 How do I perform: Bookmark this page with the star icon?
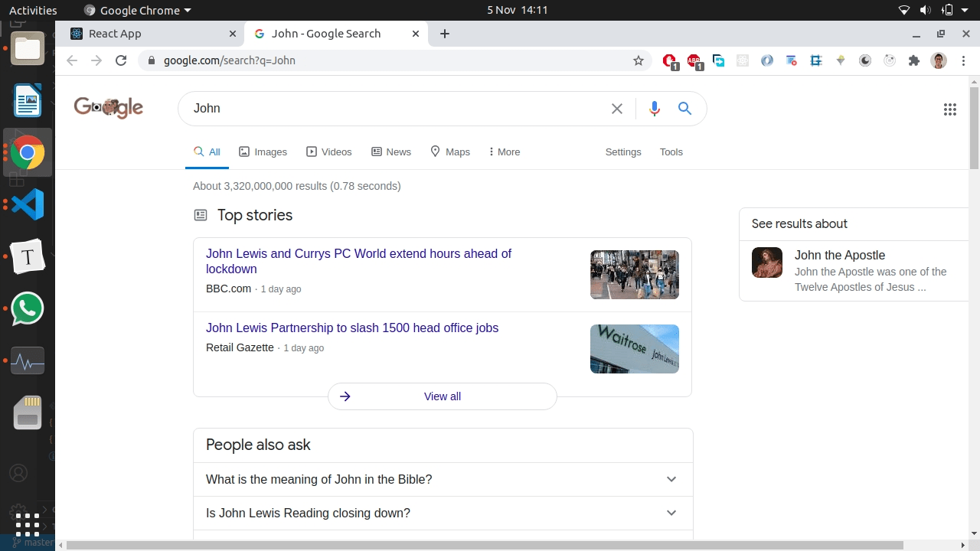(x=639, y=60)
